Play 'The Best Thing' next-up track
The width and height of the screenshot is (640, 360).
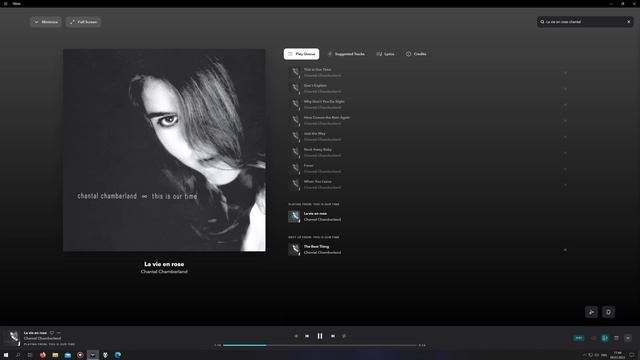click(428, 249)
